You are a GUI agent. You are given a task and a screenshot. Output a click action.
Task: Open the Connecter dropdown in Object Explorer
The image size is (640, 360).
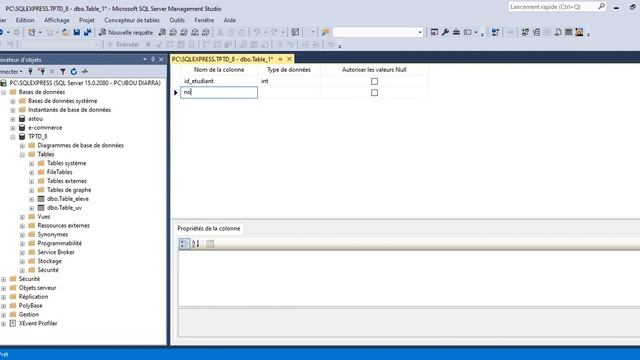11,71
